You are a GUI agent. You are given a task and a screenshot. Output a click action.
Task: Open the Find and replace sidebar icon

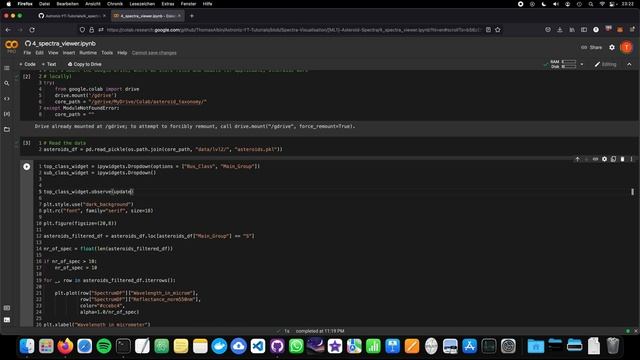7,83
